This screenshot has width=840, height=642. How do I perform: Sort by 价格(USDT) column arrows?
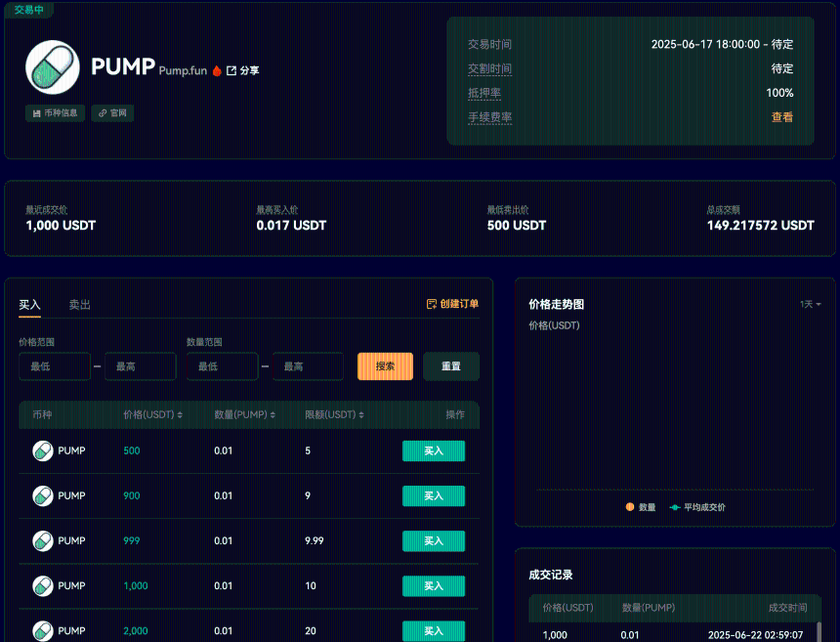[x=180, y=414]
